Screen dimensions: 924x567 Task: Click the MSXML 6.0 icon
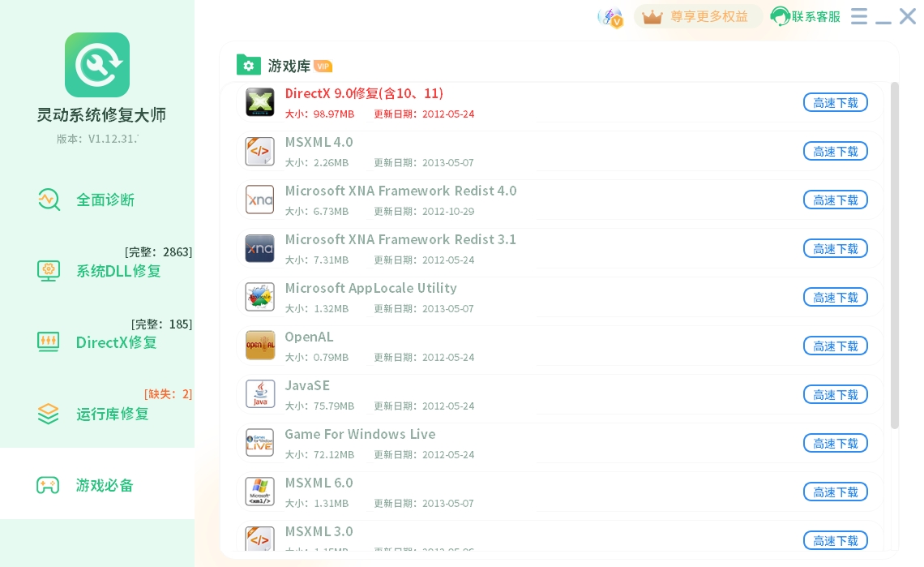[260, 492]
